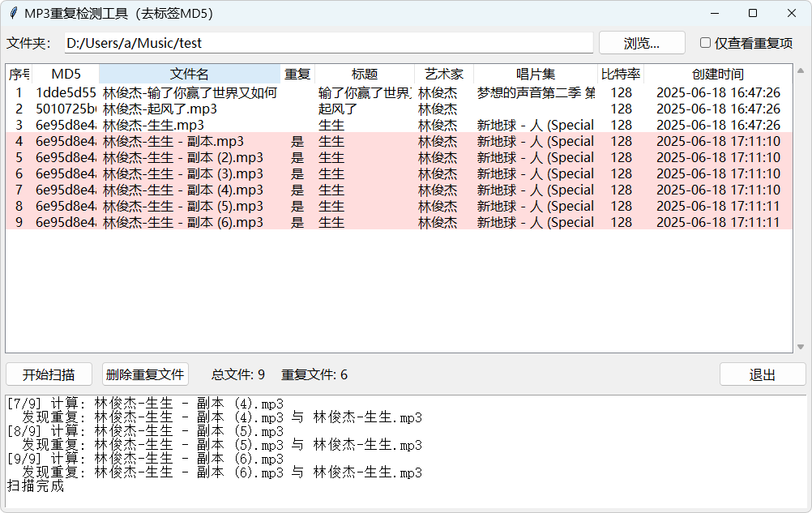The image size is (812, 513).
Task: Click MD5 cell 1dde5d55
Action: point(66,92)
